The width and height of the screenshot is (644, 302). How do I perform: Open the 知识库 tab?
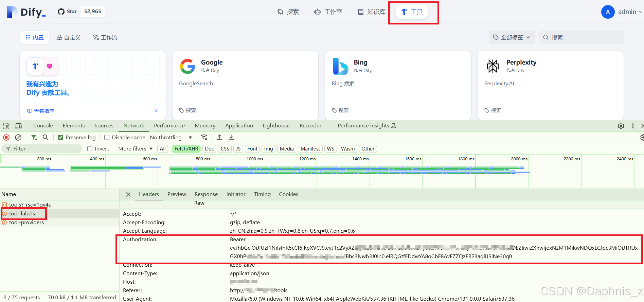pyautogui.click(x=372, y=12)
